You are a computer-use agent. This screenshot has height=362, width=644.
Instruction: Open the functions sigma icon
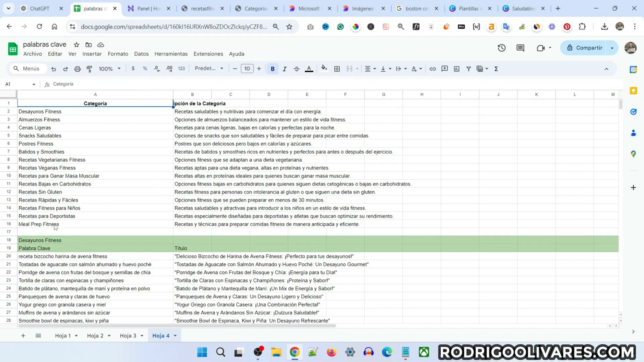coord(496,68)
